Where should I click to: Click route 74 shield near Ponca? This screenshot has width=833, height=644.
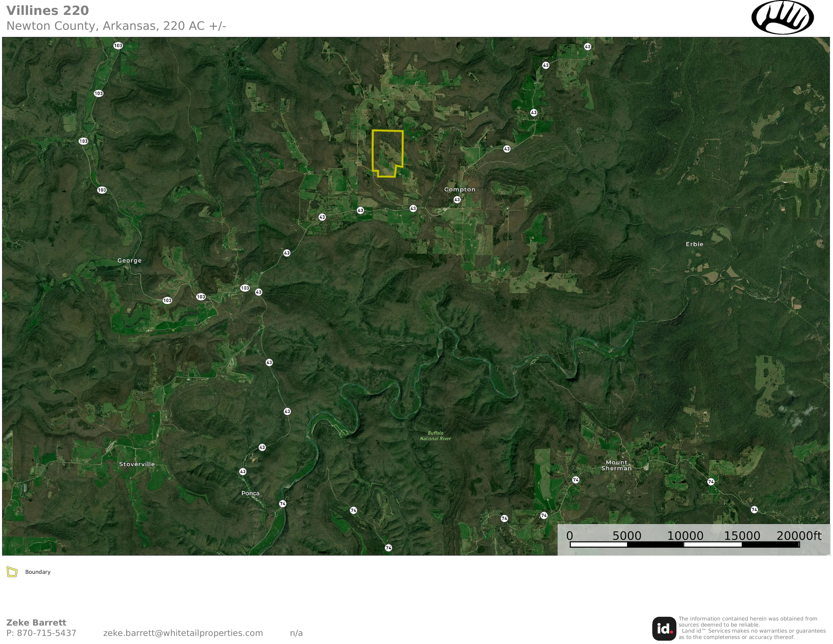pos(283,504)
